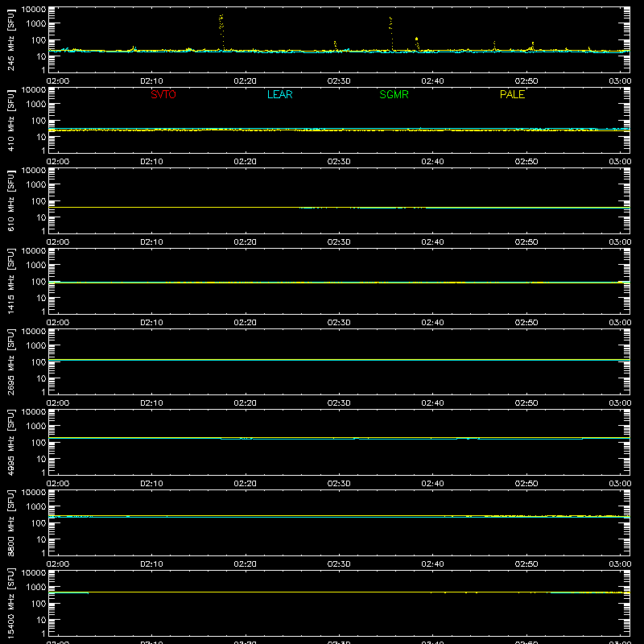
Task: Click the 10000 flux label on the 245 MHz axis
Action: tap(34, 10)
